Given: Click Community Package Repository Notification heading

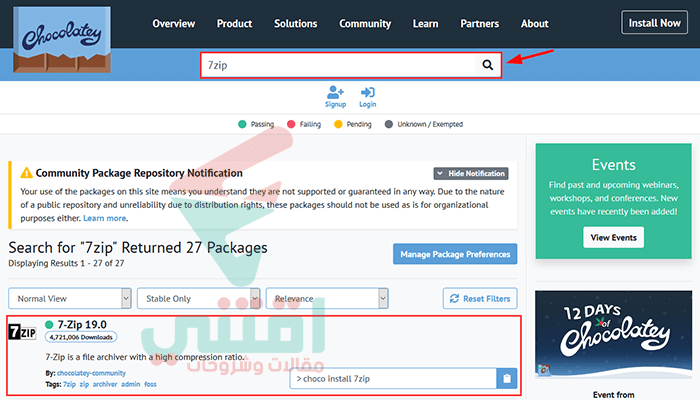Looking at the screenshot, I should pos(139,173).
